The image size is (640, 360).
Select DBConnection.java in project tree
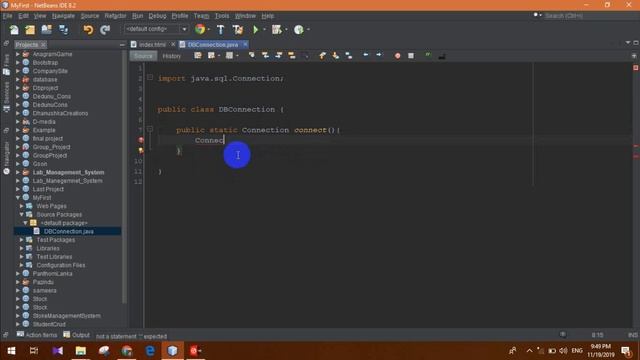coord(68,231)
